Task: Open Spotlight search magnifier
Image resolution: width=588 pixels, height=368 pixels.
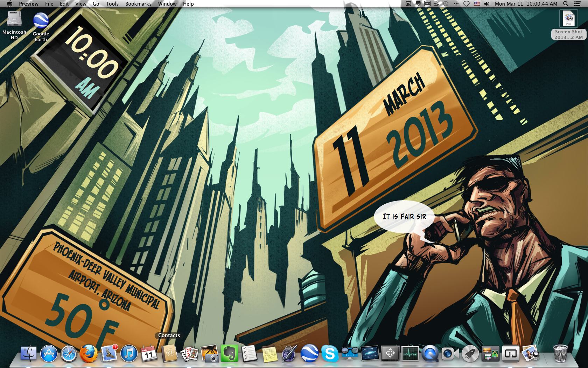Action: (x=566, y=4)
